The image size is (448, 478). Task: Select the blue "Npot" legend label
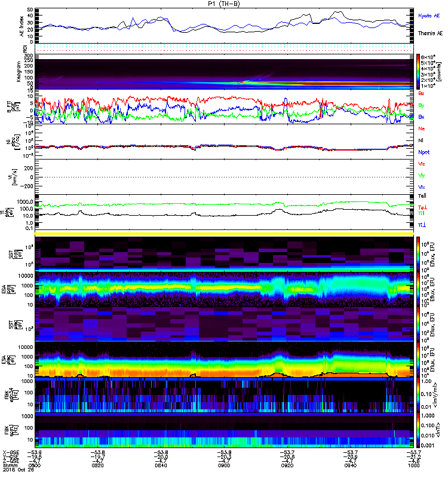coord(424,152)
